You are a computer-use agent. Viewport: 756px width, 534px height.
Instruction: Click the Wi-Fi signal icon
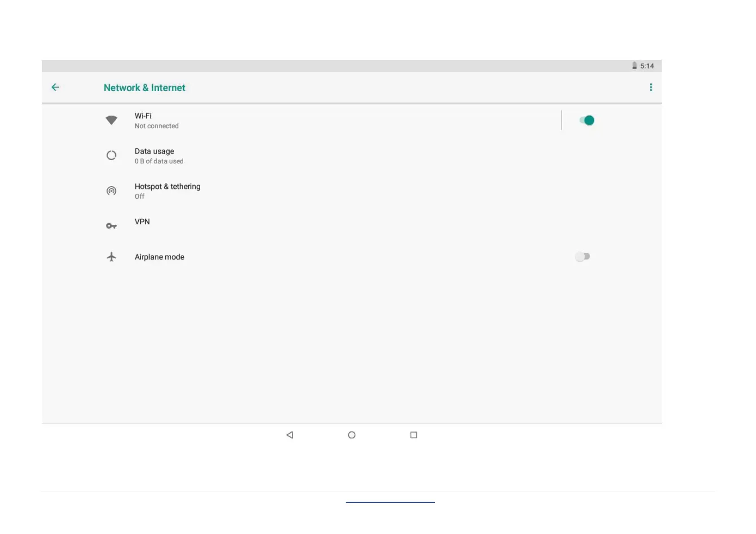point(111,120)
